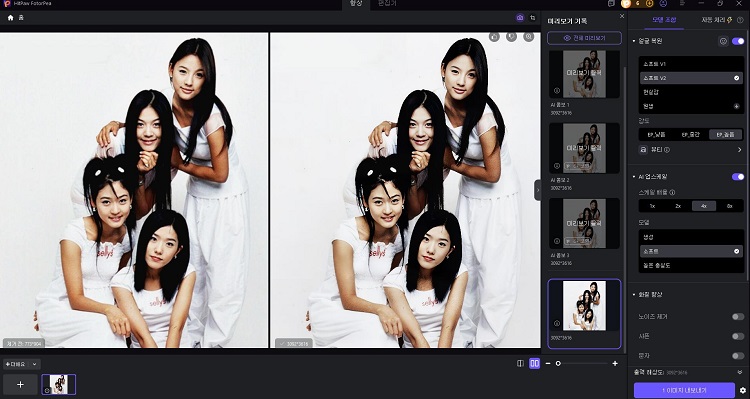750x399 pixels.
Task: Click info icon on AI preview 1 thumbnail
Action: coord(557,90)
